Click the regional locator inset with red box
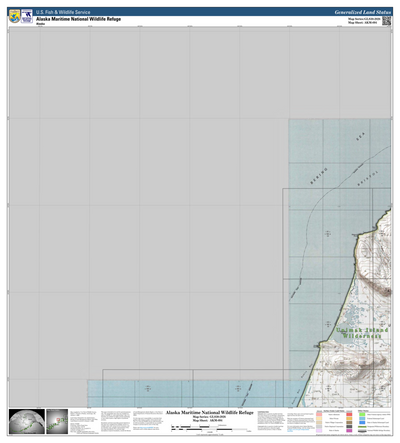 click(57, 421)
